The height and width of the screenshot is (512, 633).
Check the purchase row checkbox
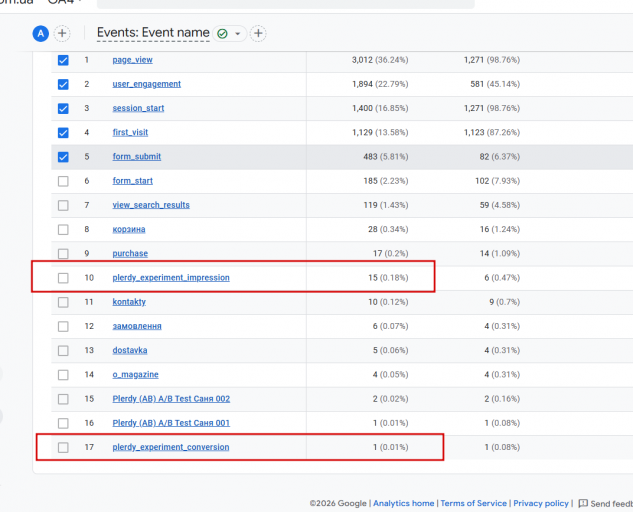[63, 254]
